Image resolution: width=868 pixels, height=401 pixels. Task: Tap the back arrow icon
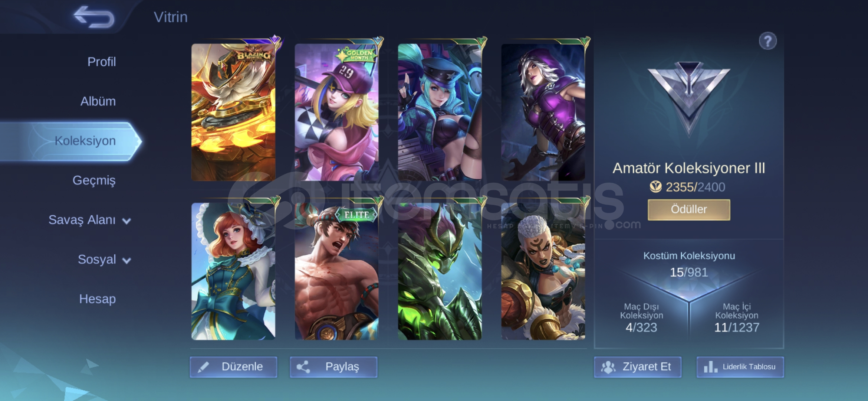pos(94,17)
